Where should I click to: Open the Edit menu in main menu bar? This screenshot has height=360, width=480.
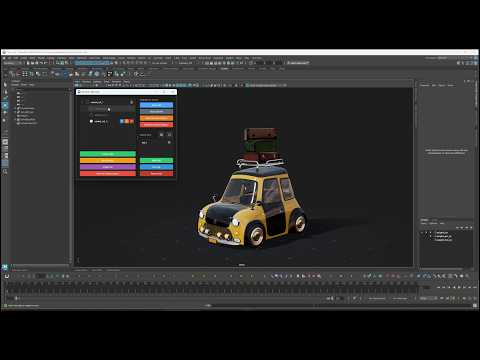click(x=16, y=58)
